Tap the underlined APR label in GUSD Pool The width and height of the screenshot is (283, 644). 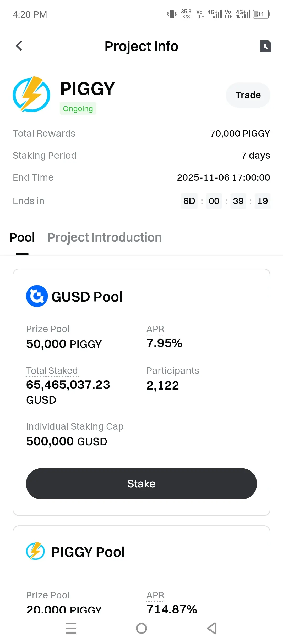(155, 329)
